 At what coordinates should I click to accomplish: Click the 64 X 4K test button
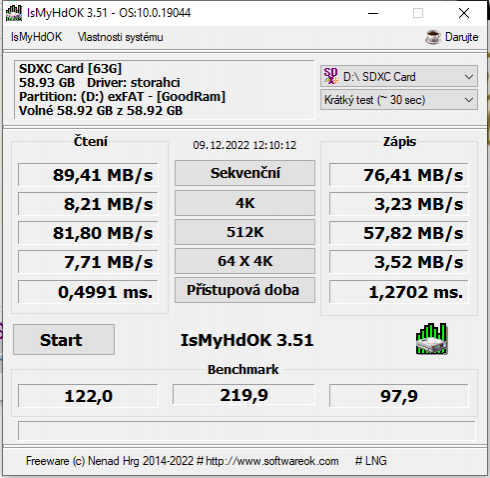click(x=245, y=261)
